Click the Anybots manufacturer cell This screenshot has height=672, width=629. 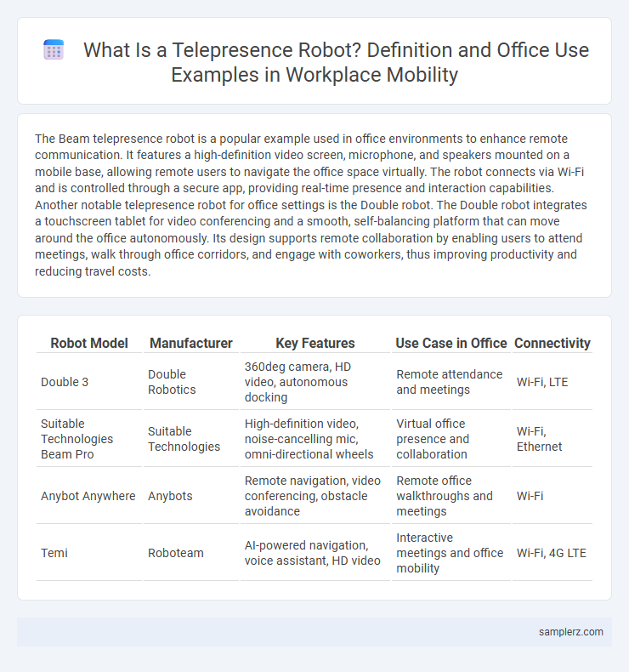tap(191, 496)
